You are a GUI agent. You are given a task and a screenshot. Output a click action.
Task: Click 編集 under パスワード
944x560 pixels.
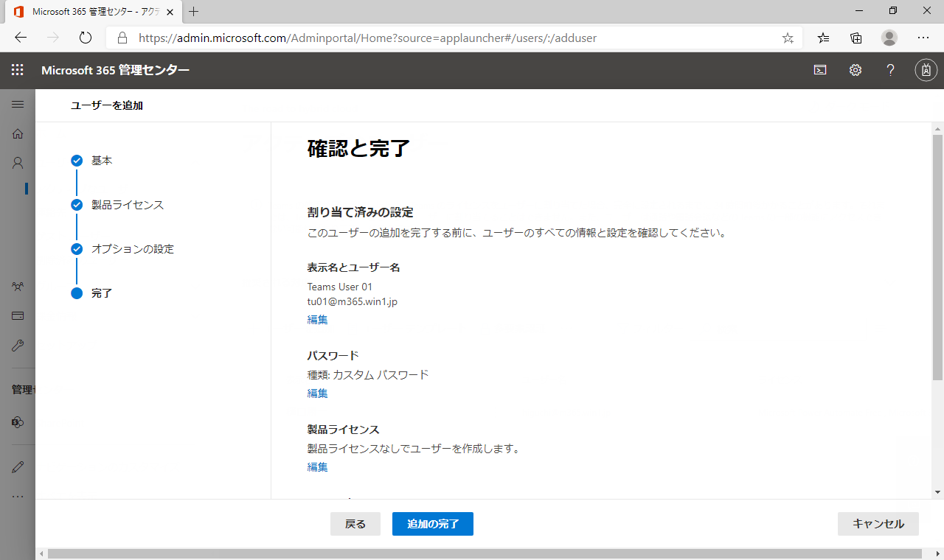click(x=318, y=393)
